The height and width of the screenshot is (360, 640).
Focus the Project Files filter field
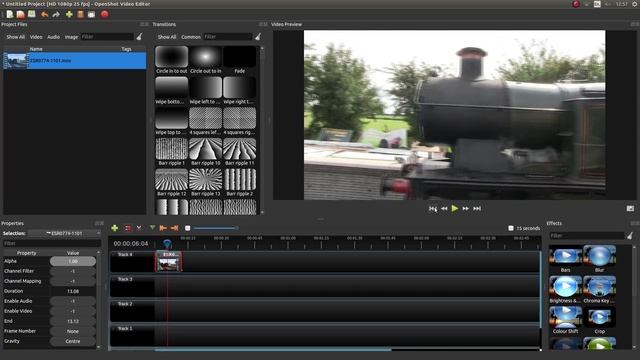[x=107, y=37]
